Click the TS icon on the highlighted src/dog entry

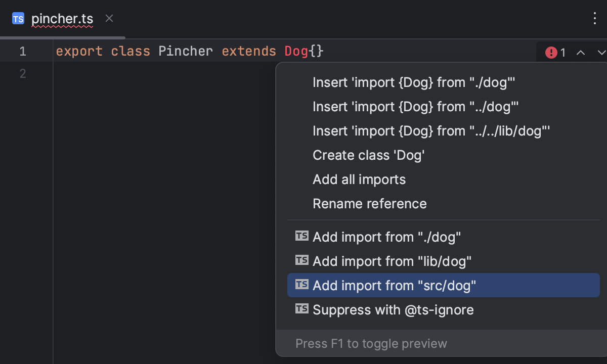tap(301, 285)
